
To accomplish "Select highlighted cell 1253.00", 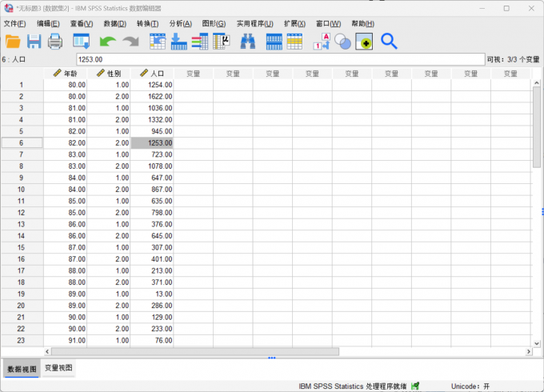I will click(152, 143).
